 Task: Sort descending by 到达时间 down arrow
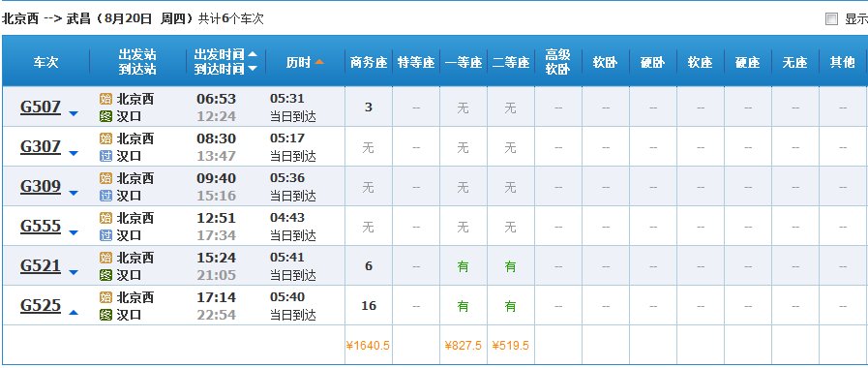point(253,69)
